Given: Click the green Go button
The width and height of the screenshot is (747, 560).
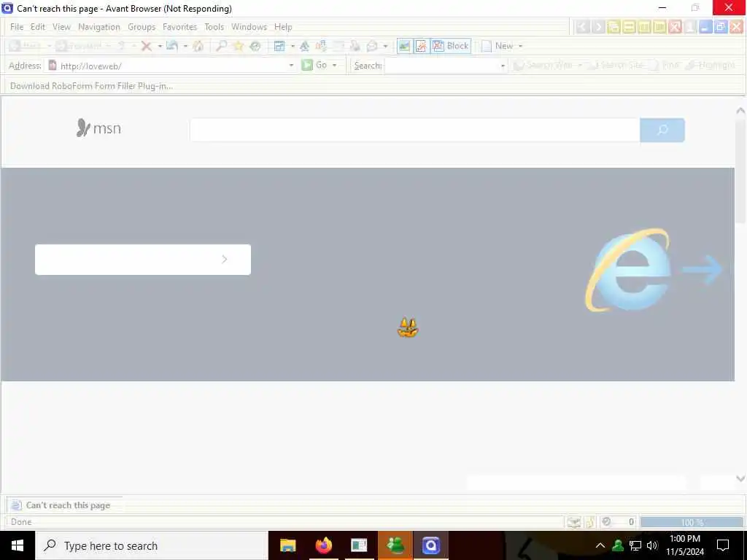Looking at the screenshot, I should [314, 65].
